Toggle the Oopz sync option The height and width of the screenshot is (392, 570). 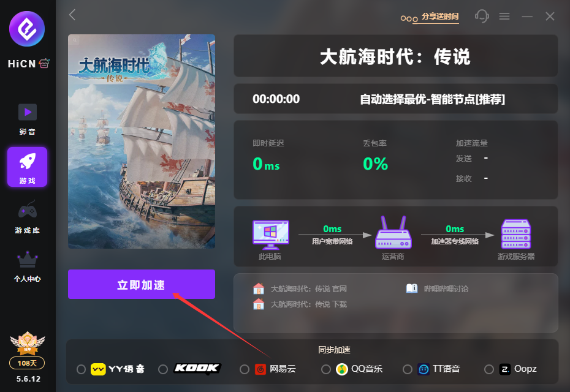[489, 369]
